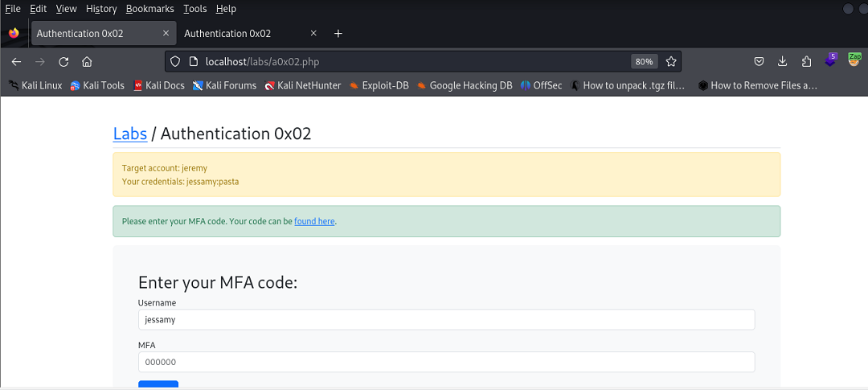Focus the Username input field
The image size is (868, 390).
[x=446, y=320]
